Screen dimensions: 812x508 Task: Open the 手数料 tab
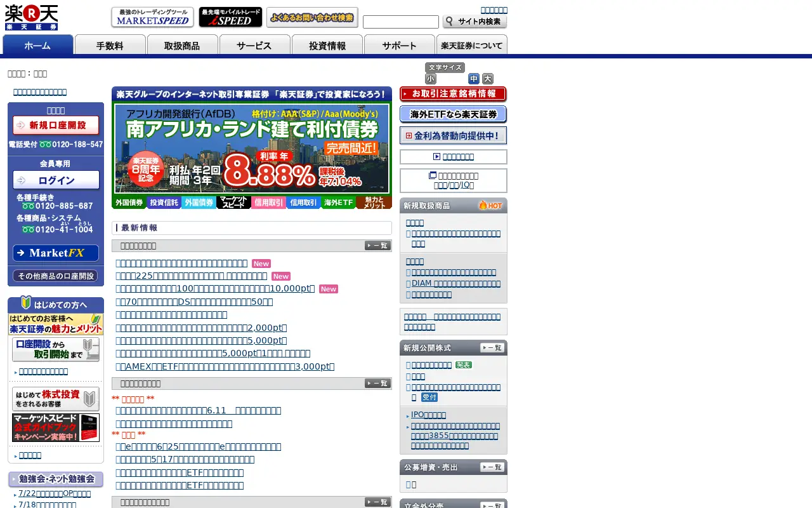(110, 45)
